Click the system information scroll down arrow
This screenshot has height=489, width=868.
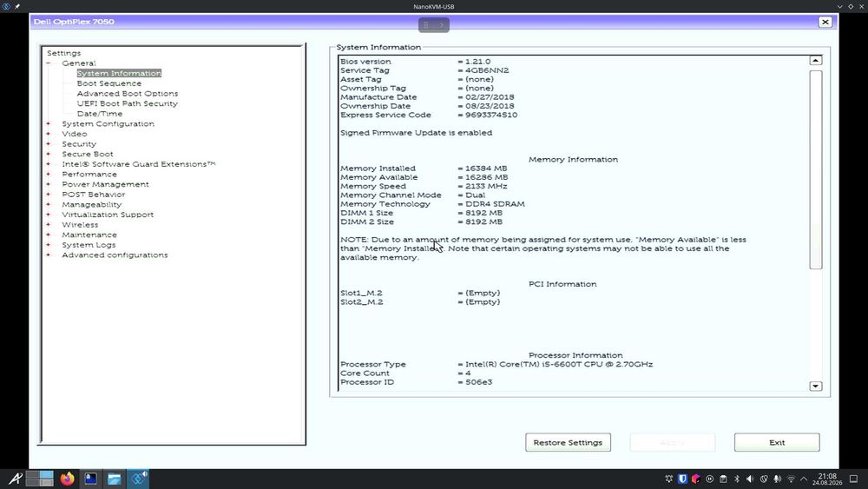pyautogui.click(x=815, y=386)
